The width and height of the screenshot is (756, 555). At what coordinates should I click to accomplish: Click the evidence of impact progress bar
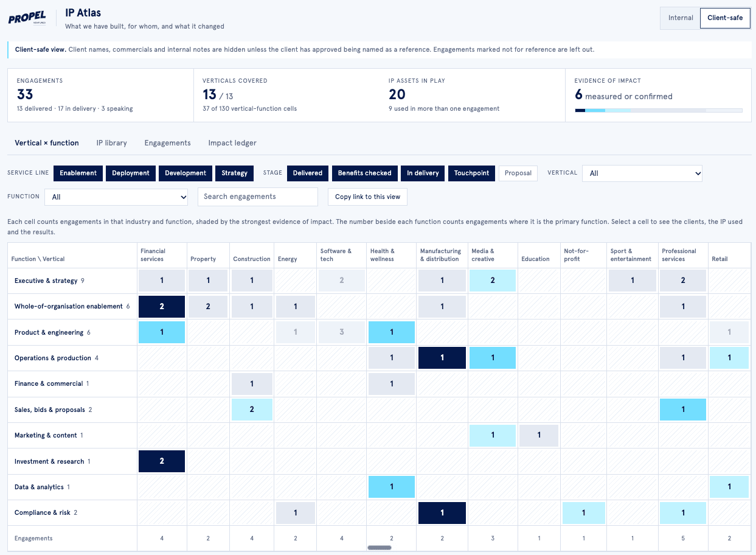pyautogui.click(x=659, y=110)
